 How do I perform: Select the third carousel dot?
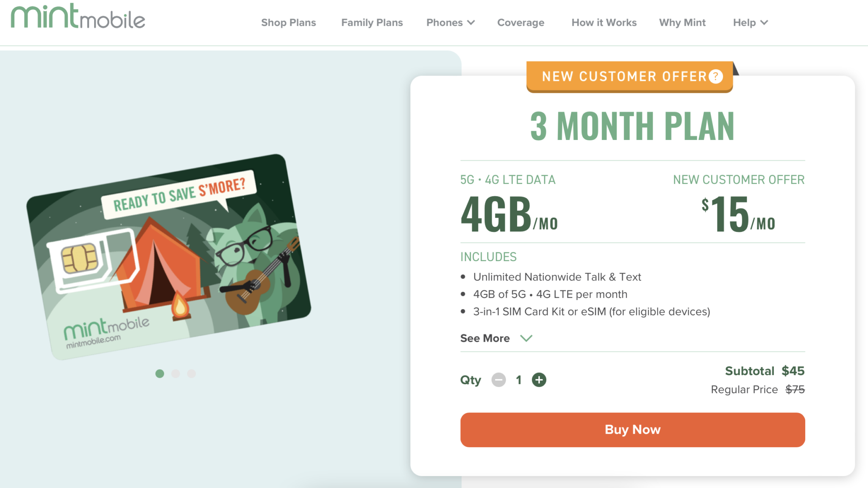coord(192,374)
